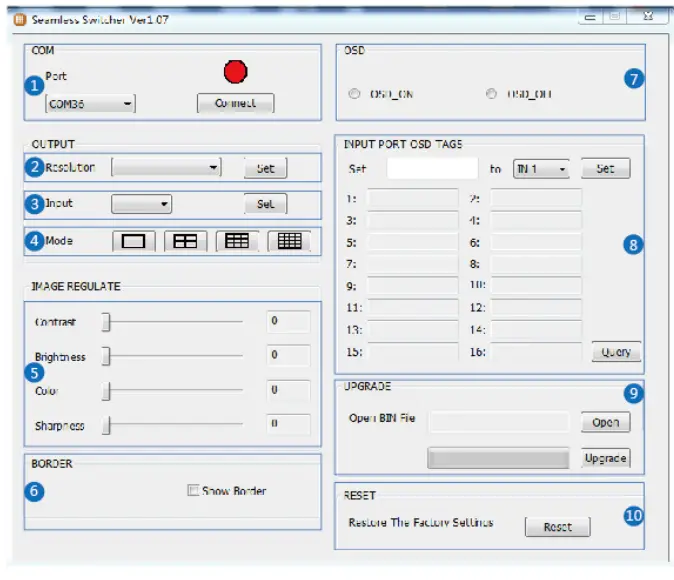Click Set button next to Input

(x=266, y=204)
